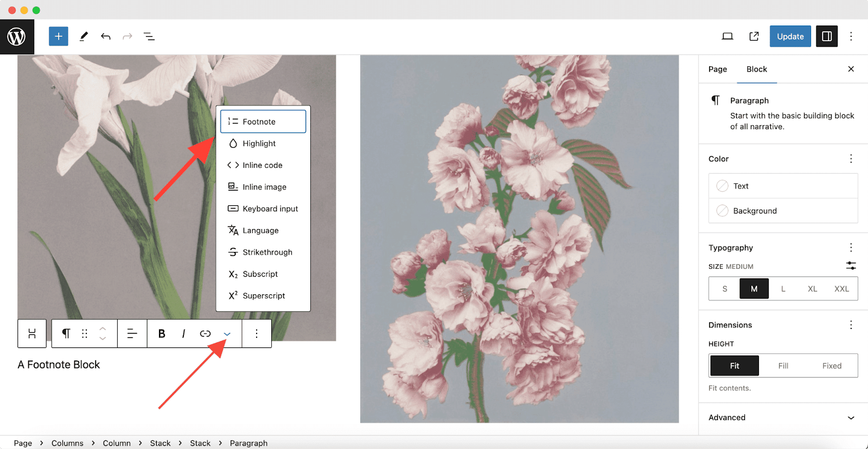
Task: Open Typography options three-dot menu
Action: click(851, 248)
